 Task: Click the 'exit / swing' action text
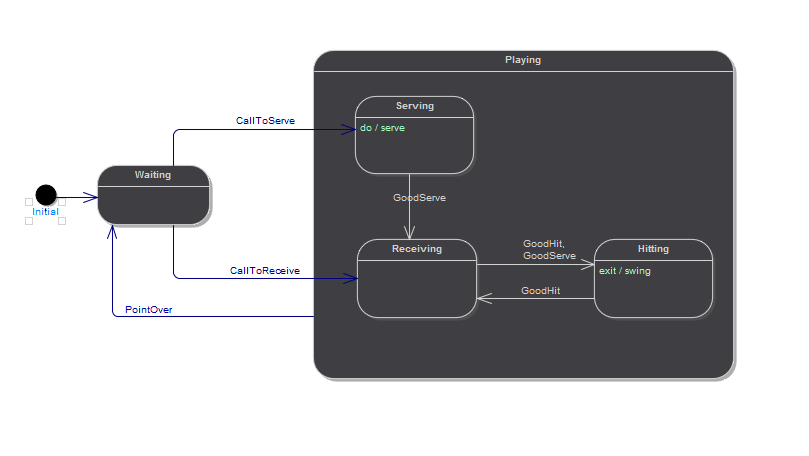[624, 271]
